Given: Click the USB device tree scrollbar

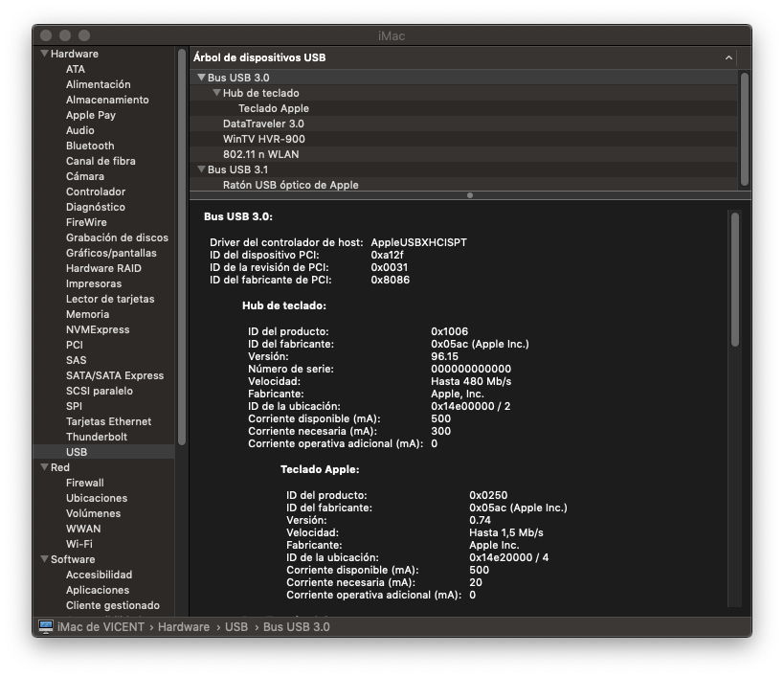Looking at the screenshot, I should [x=745, y=129].
